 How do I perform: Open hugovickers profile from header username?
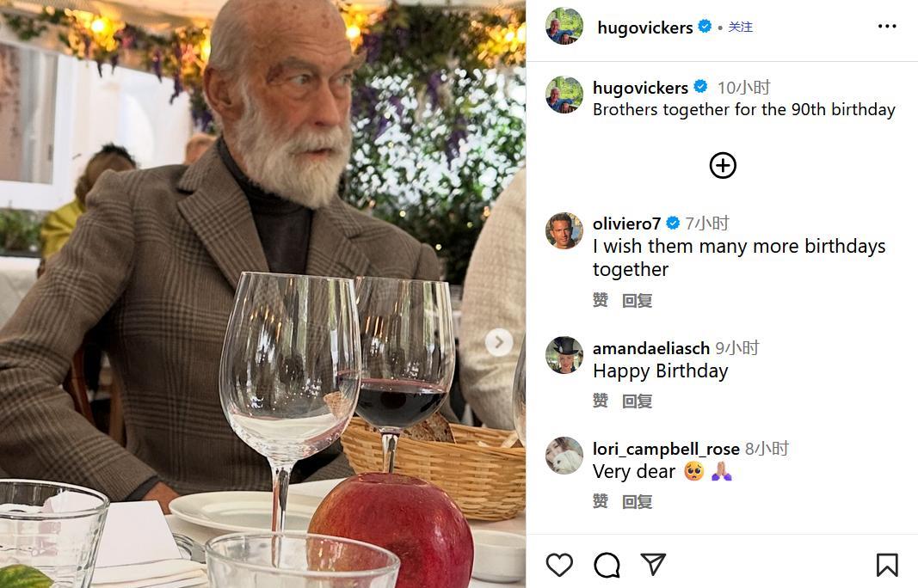645,28
